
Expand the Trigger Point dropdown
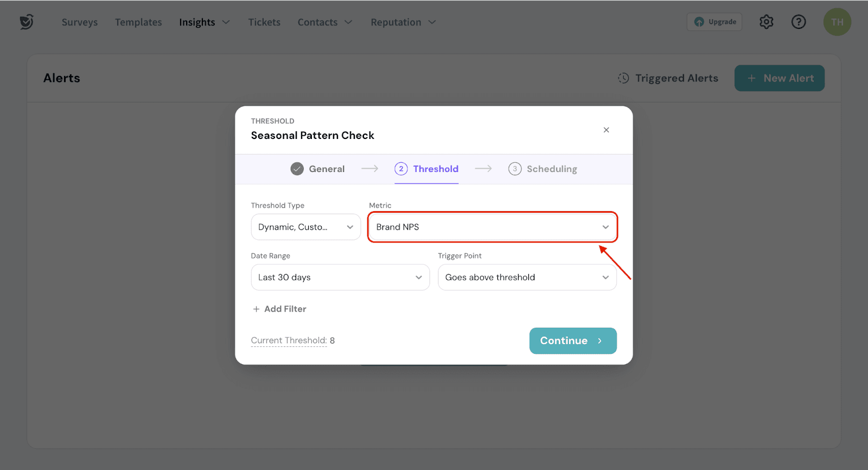click(x=527, y=277)
